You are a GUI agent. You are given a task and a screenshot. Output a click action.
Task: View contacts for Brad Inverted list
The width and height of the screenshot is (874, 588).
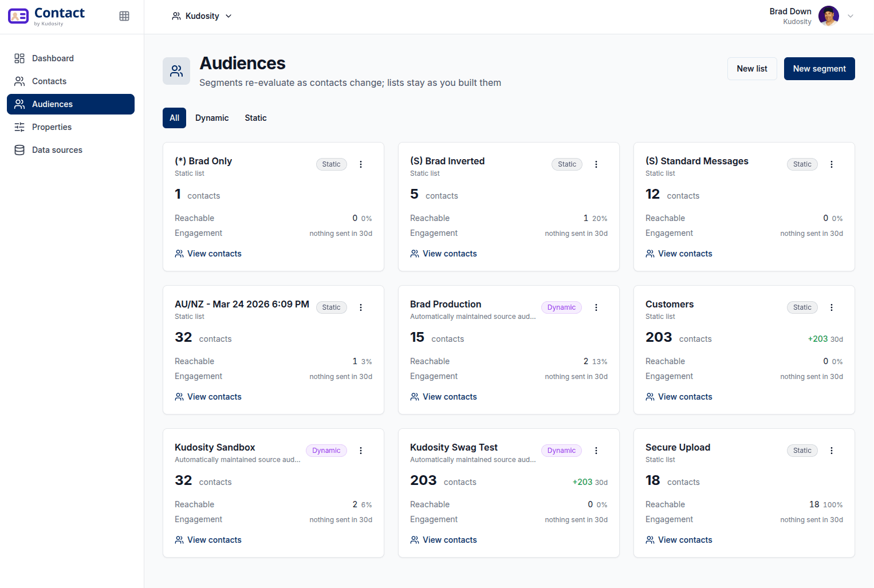[x=444, y=254]
